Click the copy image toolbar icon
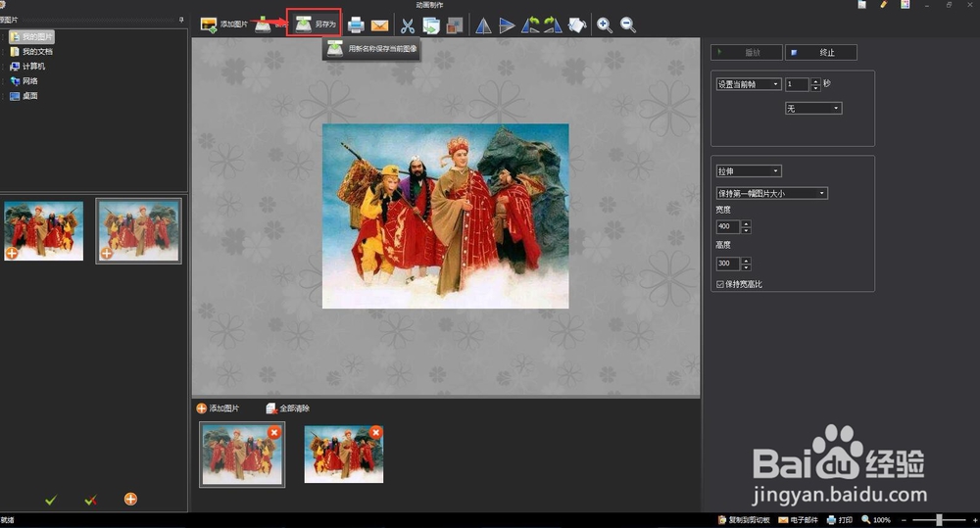The height and width of the screenshot is (528, 980). click(431, 25)
